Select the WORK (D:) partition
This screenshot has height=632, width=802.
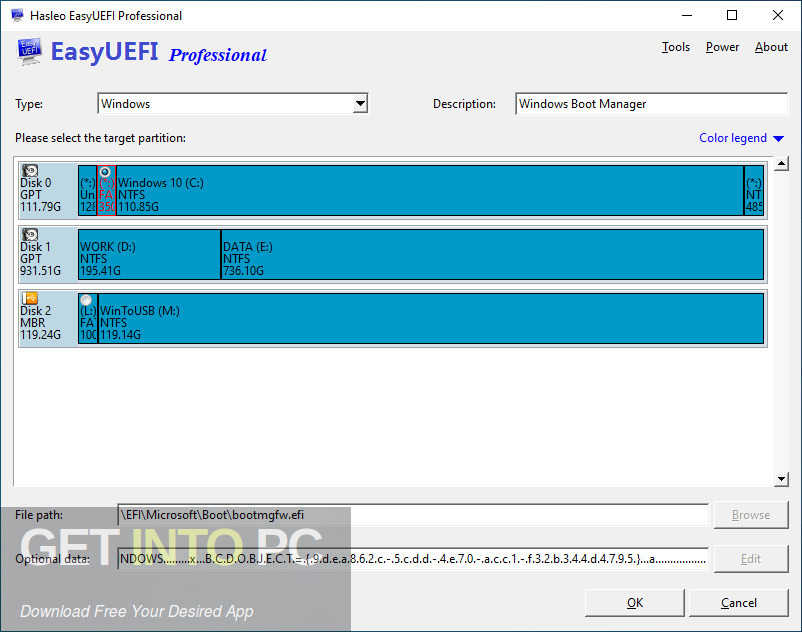click(x=149, y=254)
